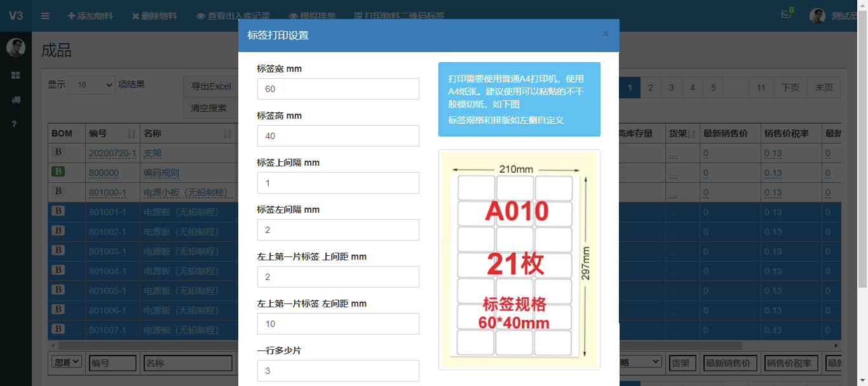Expand the 忽略 filter dropdown below BOM

(67, 362)
